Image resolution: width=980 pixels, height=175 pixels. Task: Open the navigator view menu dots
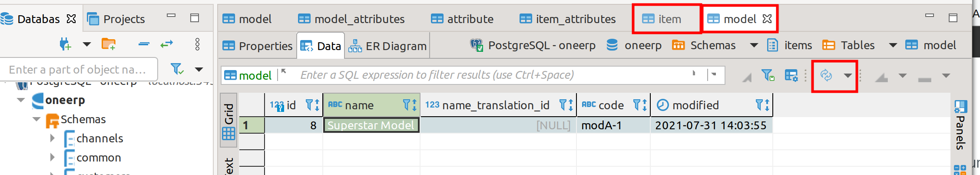(197, 44)
